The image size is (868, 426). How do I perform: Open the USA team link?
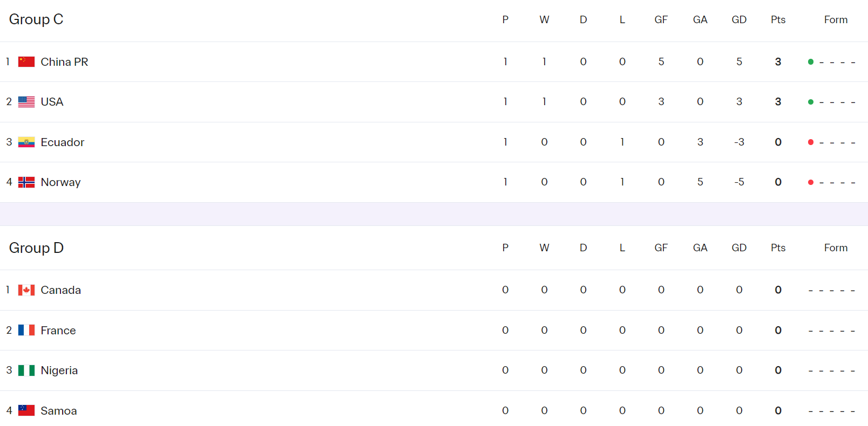coord(52,102)
